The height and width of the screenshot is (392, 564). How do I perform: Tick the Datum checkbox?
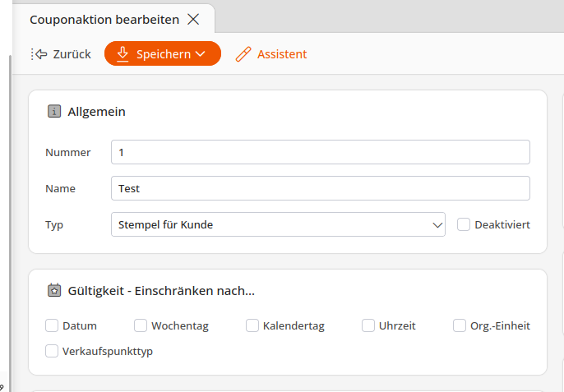tap(52, 325)
